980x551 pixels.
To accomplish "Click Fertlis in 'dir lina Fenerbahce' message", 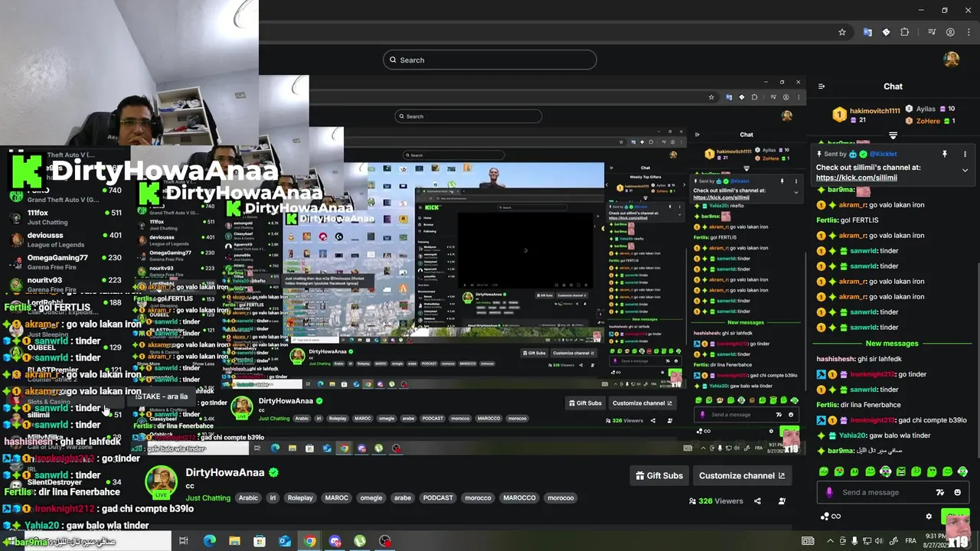I will click(x=827, y=405).
